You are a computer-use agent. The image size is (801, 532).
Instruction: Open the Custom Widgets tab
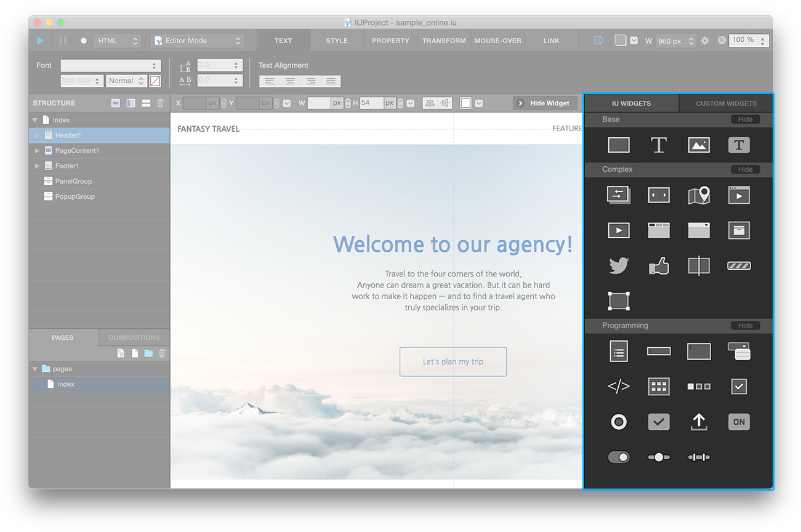tap(726, 103)
